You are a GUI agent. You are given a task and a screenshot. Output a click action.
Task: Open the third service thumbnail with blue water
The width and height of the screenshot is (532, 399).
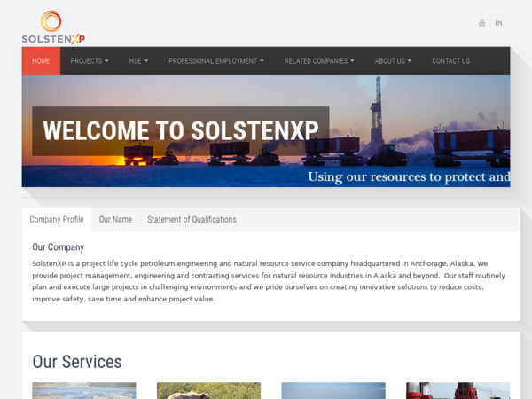pos(333,391)
